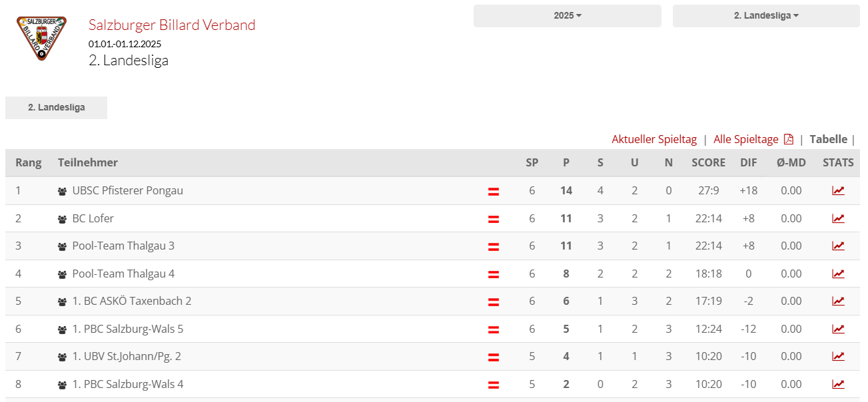The width and height of the screenshot is (868, 402).
Task: Open stats chart for 1. BC ASKÖ Taxenbach 2
Action: [x=838, y=301]
